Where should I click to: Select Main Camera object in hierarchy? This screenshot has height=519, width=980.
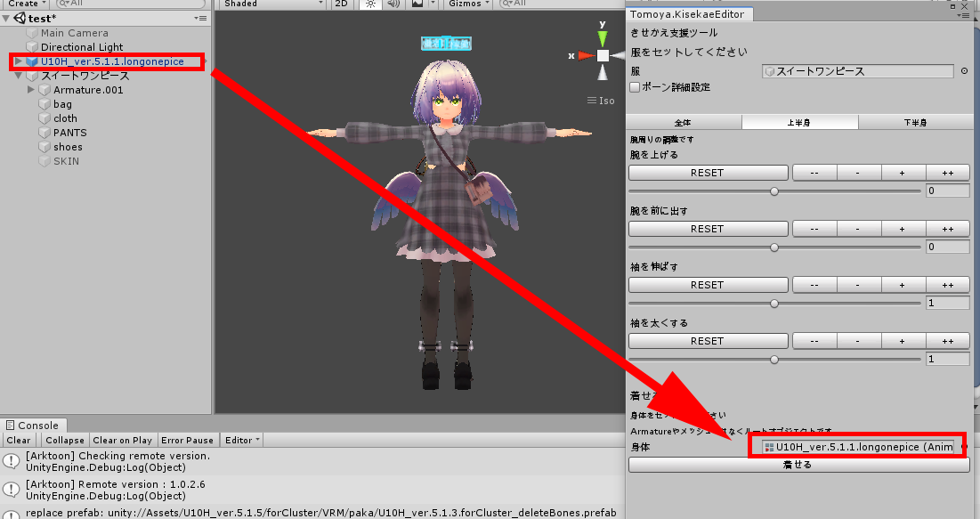[75, 33]
